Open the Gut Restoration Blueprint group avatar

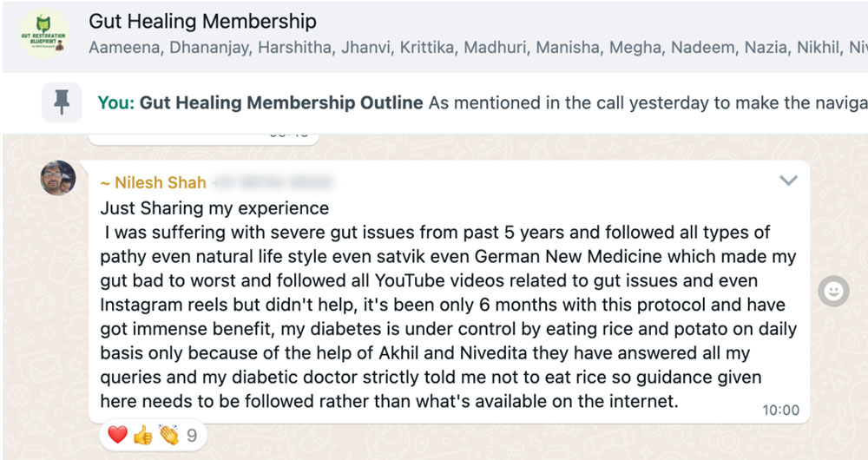43,34
